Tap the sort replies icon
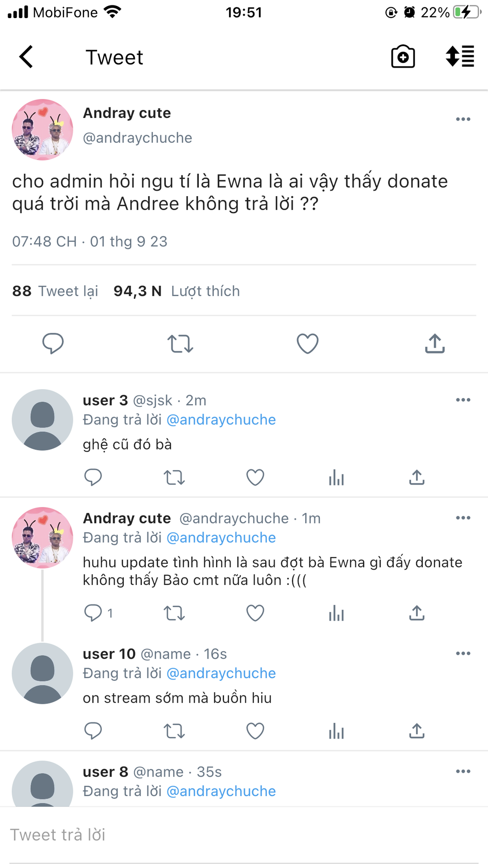The height and width of the screenshot is (868, 488). coord(460,57)
